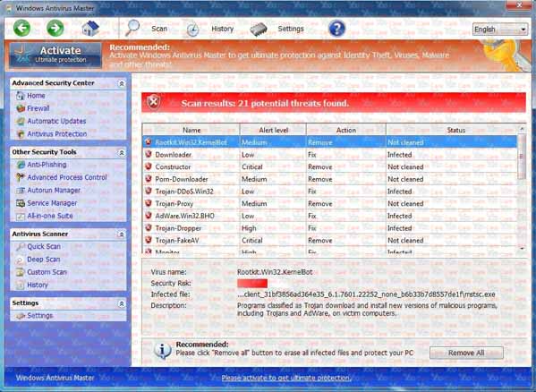The width and height of the screenshot is (536, 392).
Task: Sort by the Name column header
Action: pyautogui.click(x=191, y=130)
